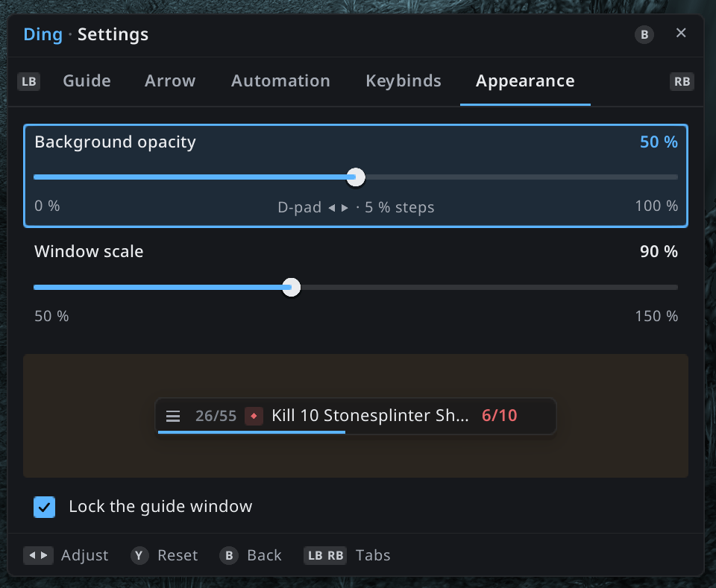Click the Back label in footer
Image resolution: width=716 pixels, height=588 pixels.
point(264,556)
